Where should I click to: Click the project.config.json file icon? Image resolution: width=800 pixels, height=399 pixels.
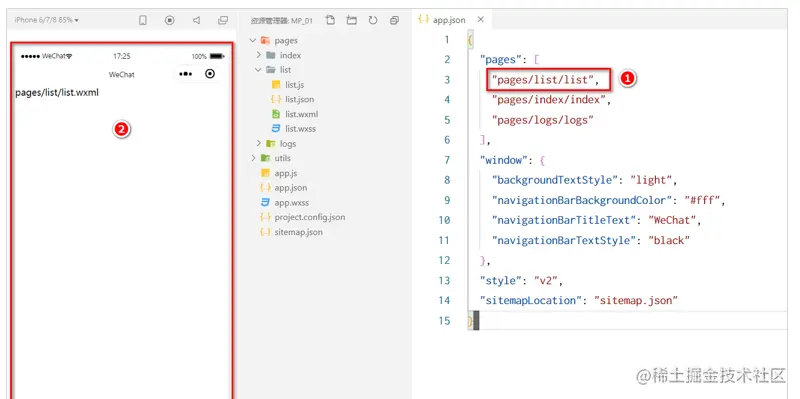tap(265, 217)
